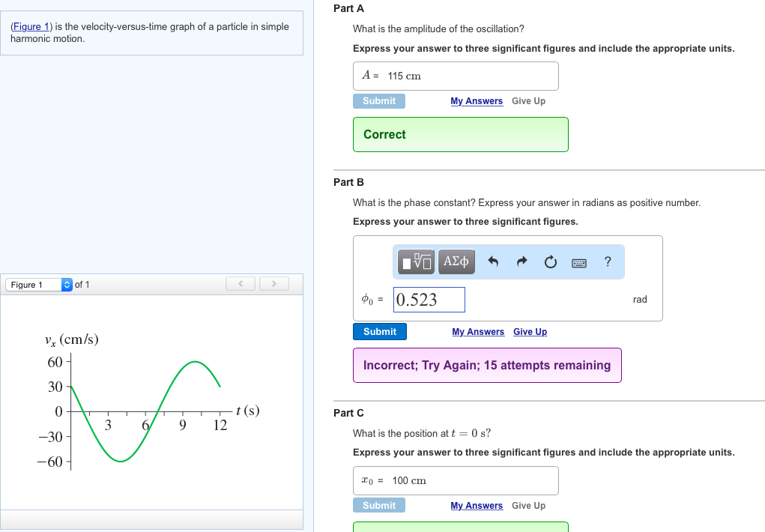Open equation editor help with the question mark icon
Screen dimensions: 765x532
607,262
